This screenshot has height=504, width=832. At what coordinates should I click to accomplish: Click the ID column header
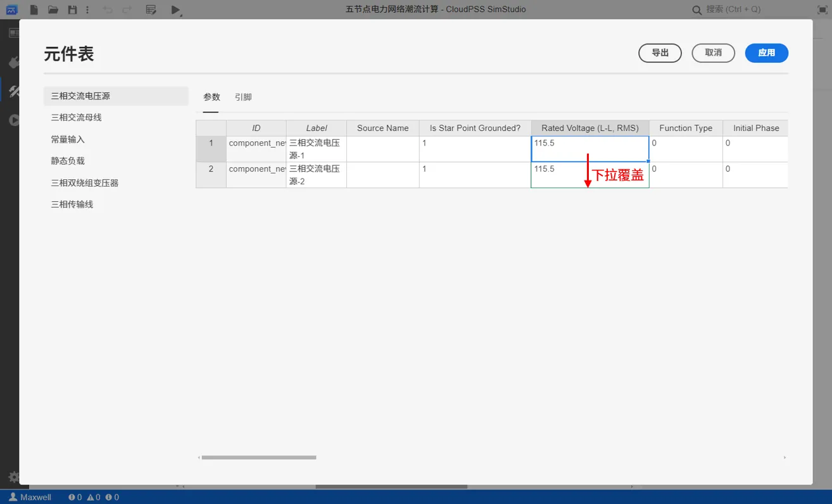(256, 128)
